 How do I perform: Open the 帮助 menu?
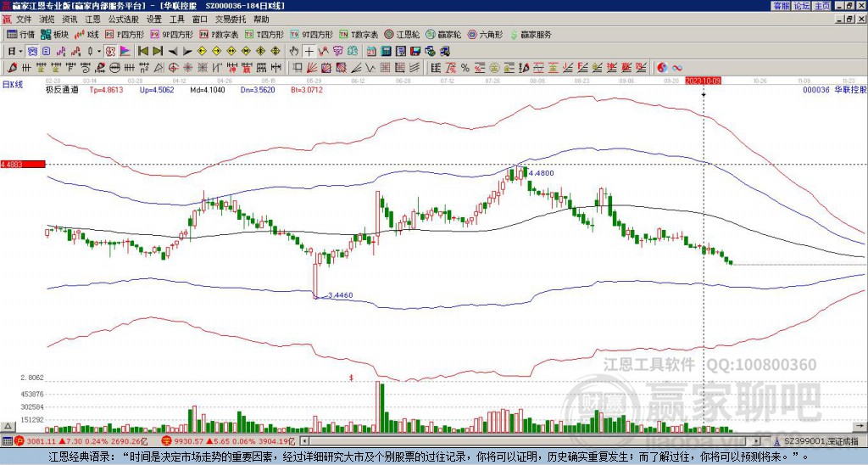coord(261,20)
